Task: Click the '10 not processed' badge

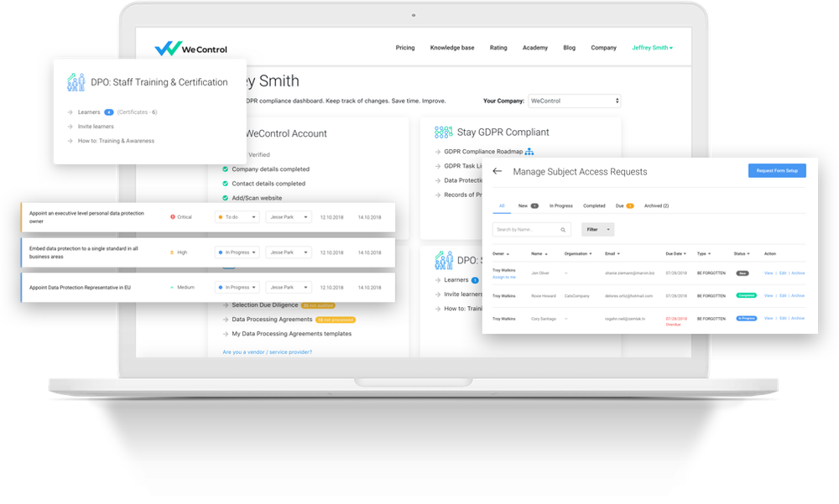Action: 336,320
